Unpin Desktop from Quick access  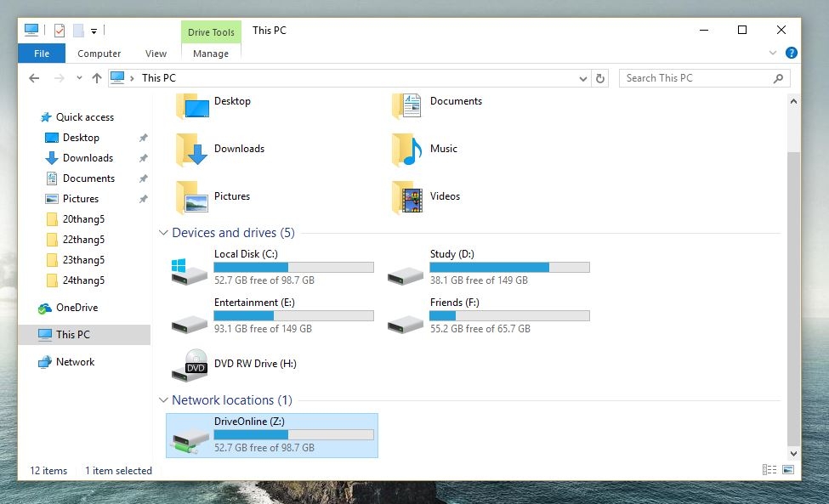pos(143,137)
